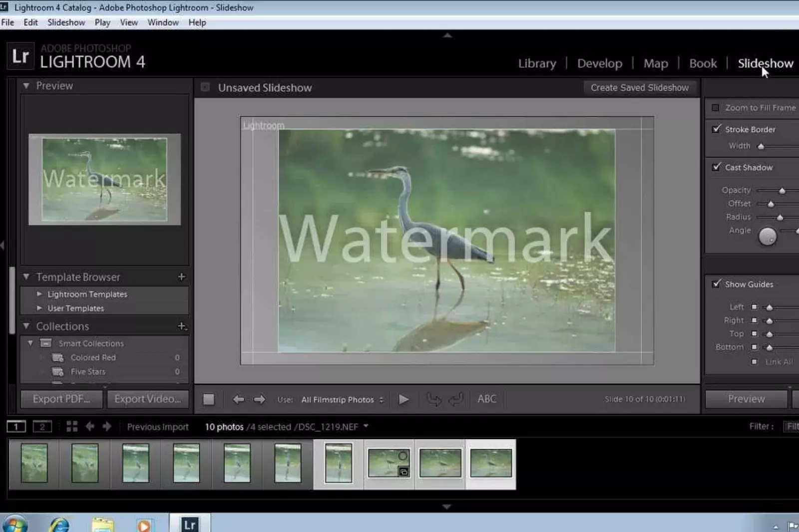Open Use All Filmstrip Photos dropdown

342,400
